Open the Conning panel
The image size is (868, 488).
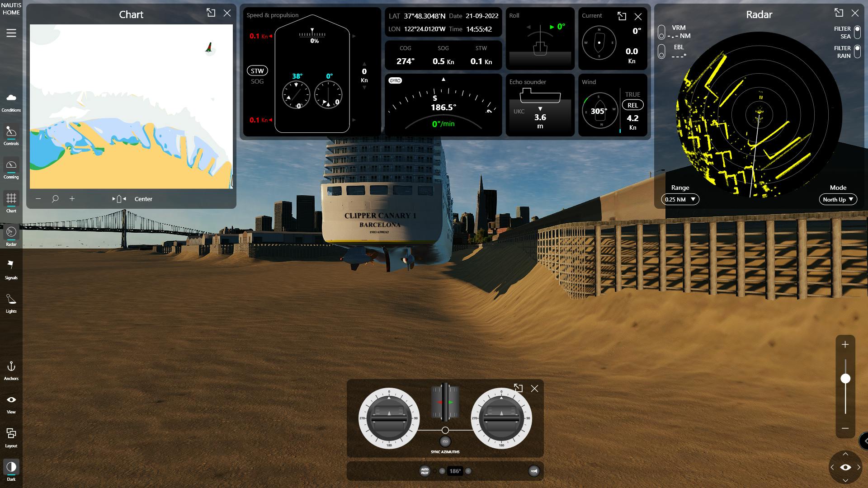pyautogui.click(x=11, y=169)
